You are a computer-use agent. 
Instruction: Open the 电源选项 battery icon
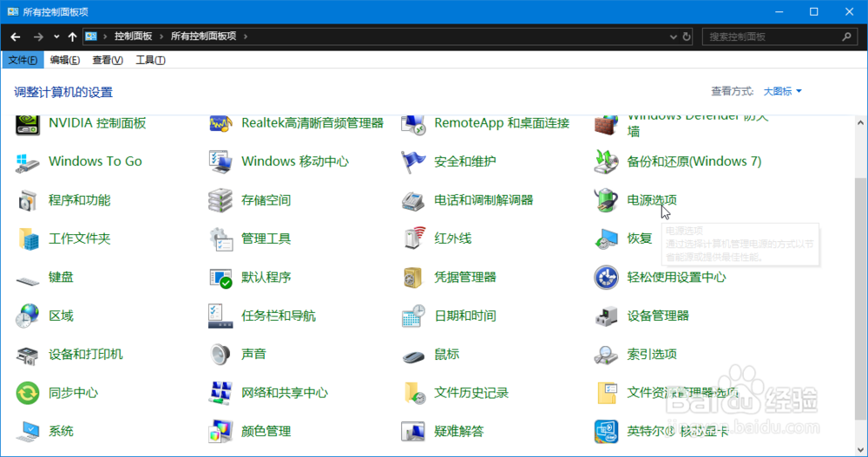606,200
